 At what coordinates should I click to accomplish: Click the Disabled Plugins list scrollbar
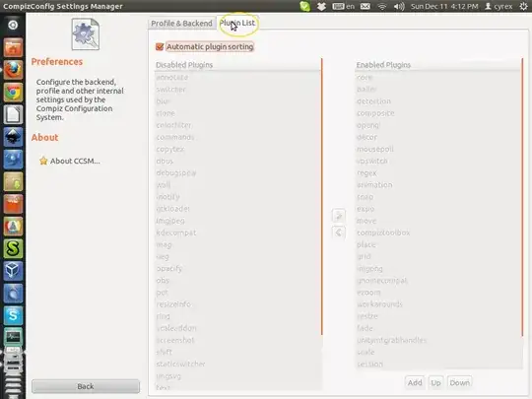[x=321, y=197]
